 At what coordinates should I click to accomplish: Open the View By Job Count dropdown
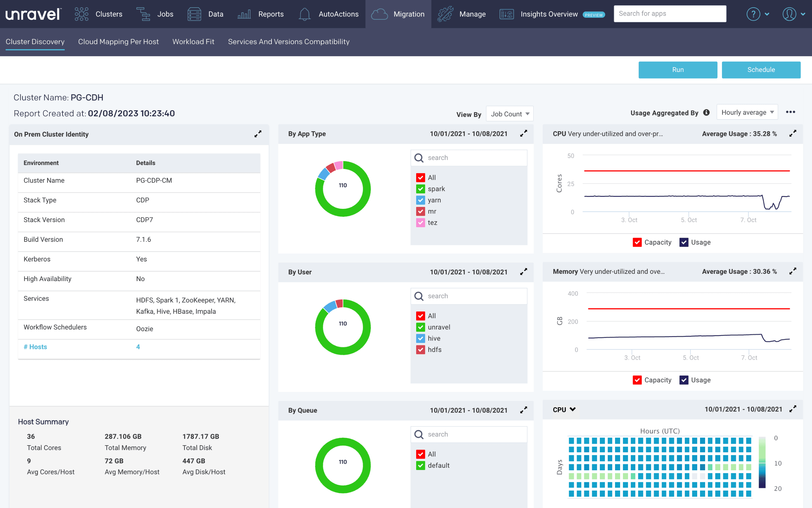510,114
